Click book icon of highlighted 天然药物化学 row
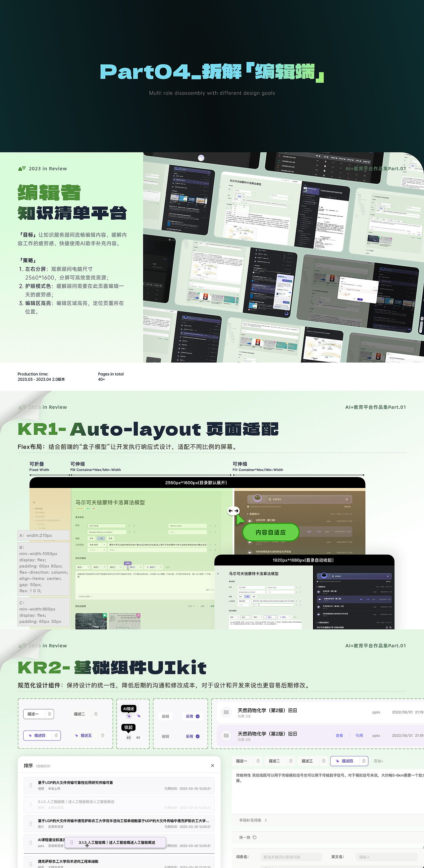The width and height of the screenshot is (424, 868). coord(226,735)
